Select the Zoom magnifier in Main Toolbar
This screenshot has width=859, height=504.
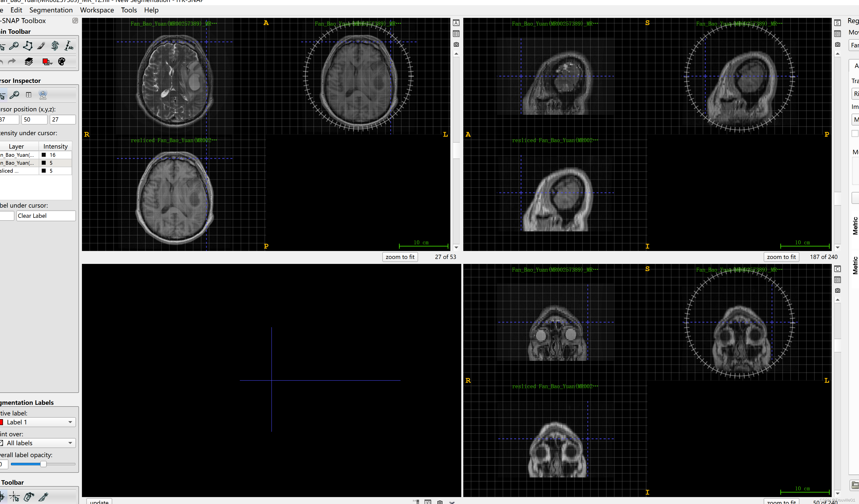point(14,46)
